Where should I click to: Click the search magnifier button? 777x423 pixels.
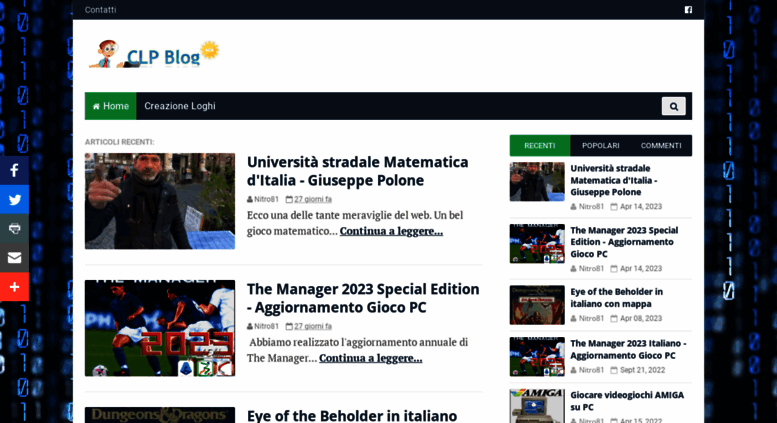pyautogui.click(x=673, y=106)
